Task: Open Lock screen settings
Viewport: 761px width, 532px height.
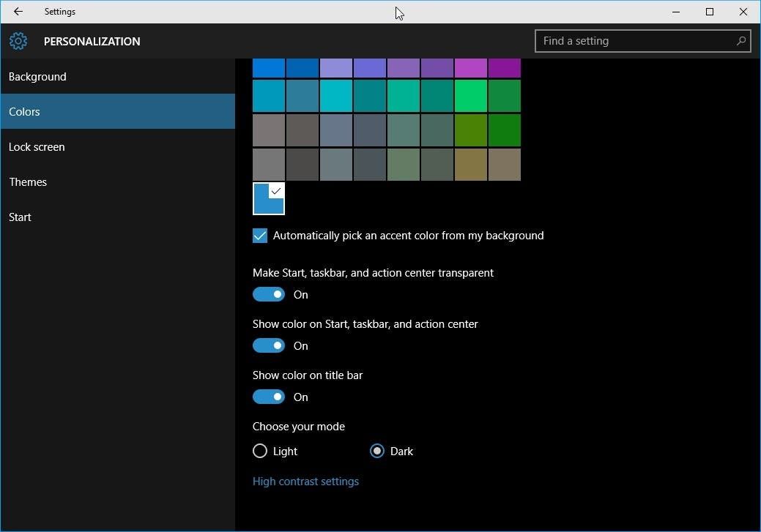Action: pyautogui.click(x=118, y=147)
